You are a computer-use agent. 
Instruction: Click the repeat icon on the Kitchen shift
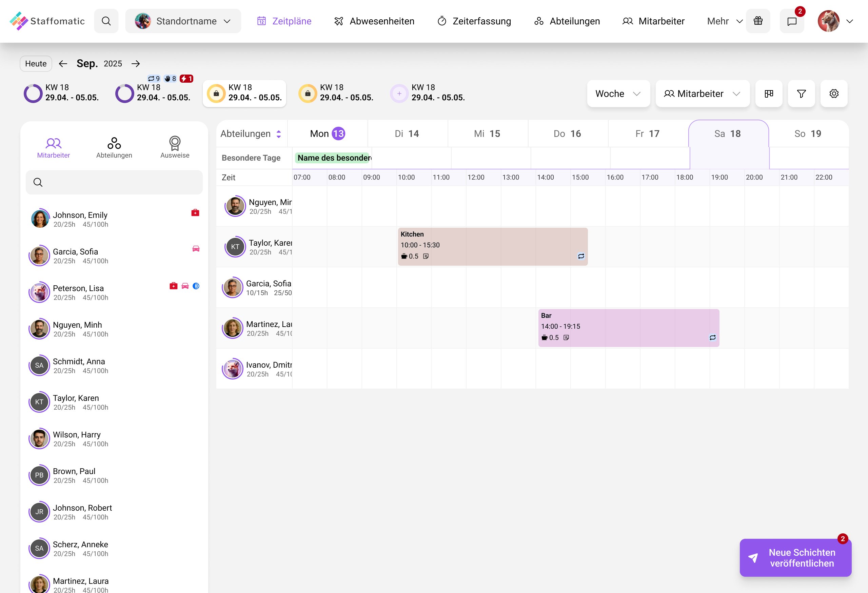[580, 257]
